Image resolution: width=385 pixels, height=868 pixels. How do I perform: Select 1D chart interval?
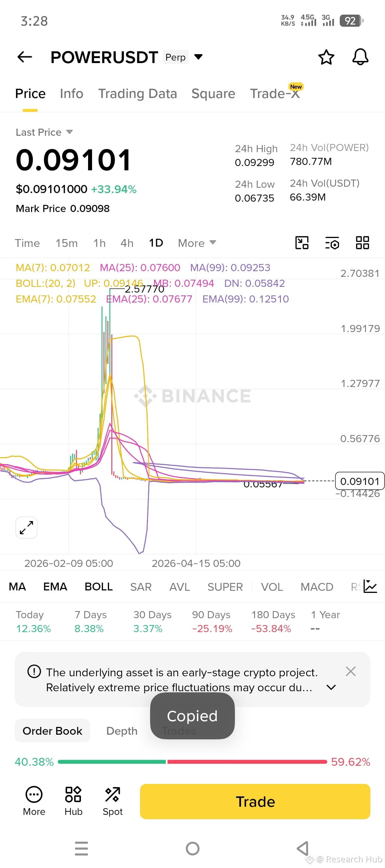pyautogui.click(x=156, y=243)
